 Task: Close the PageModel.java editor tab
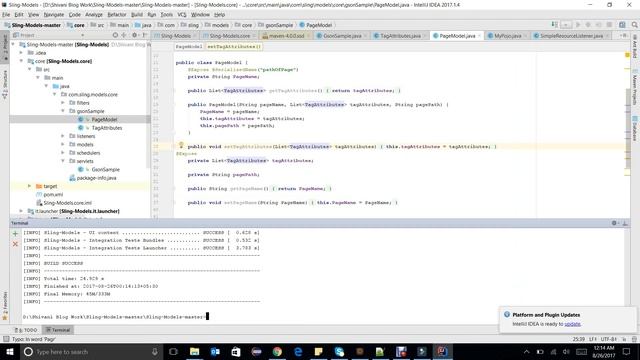pyautogui.click(x=479, y=36)
